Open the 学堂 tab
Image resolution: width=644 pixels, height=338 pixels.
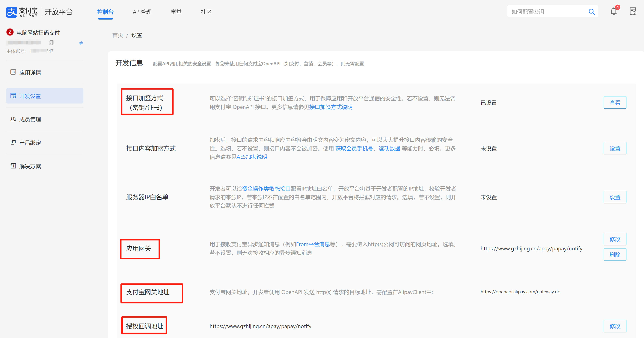tap(176, 12)
